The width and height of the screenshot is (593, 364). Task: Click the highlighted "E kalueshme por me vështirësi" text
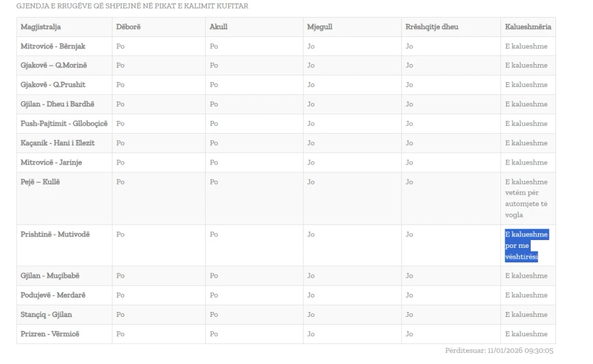[x=525, y=245]
